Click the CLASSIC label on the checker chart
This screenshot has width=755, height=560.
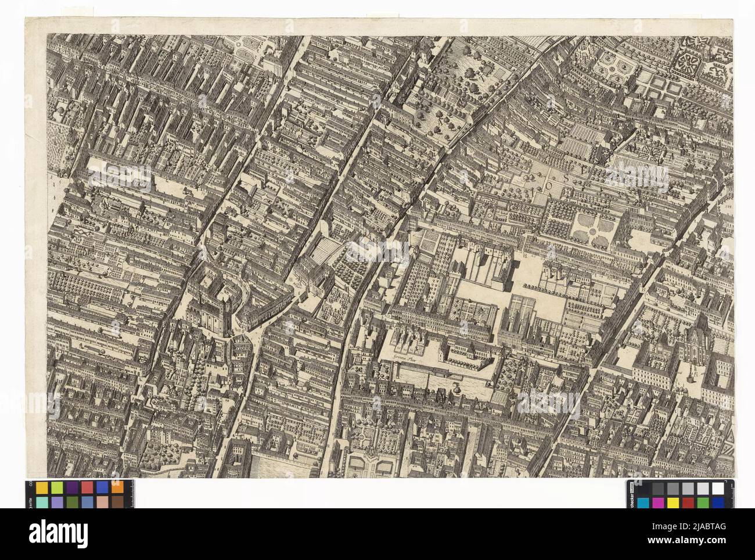[632, 487]
